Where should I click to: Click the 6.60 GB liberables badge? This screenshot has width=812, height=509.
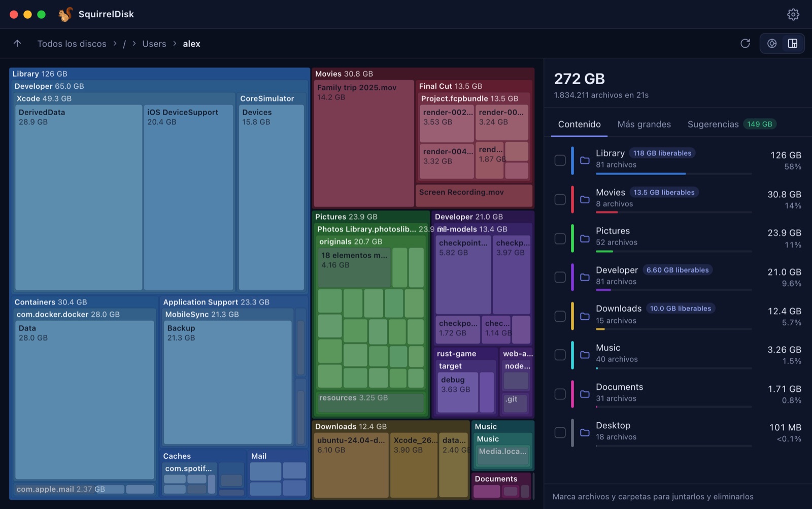click(x=678, y=270)
